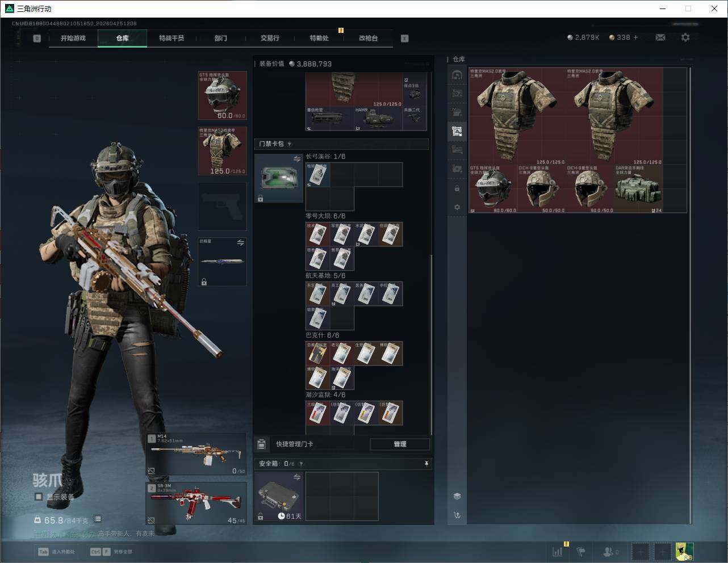Select the HAMR scope item
Viewport: 728px width, 563px height.
(x=379, y=119)
